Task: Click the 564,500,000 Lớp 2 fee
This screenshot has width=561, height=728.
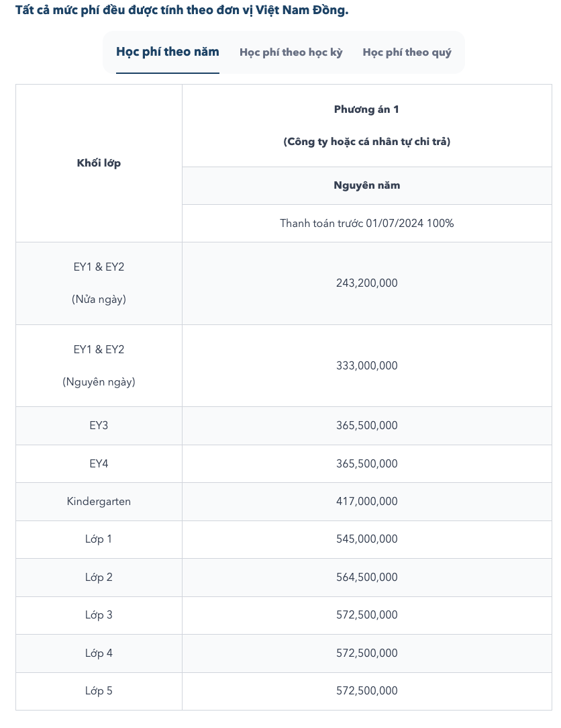Action: (366, 577)
